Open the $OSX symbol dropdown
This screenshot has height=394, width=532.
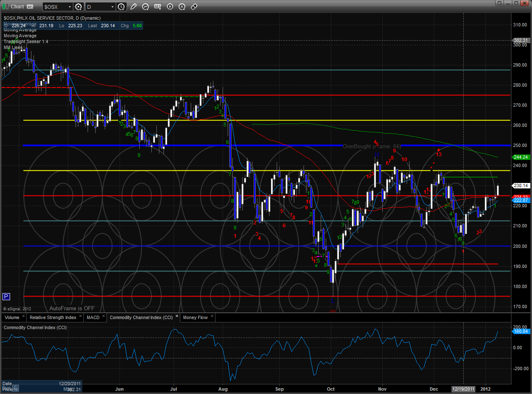57,7
